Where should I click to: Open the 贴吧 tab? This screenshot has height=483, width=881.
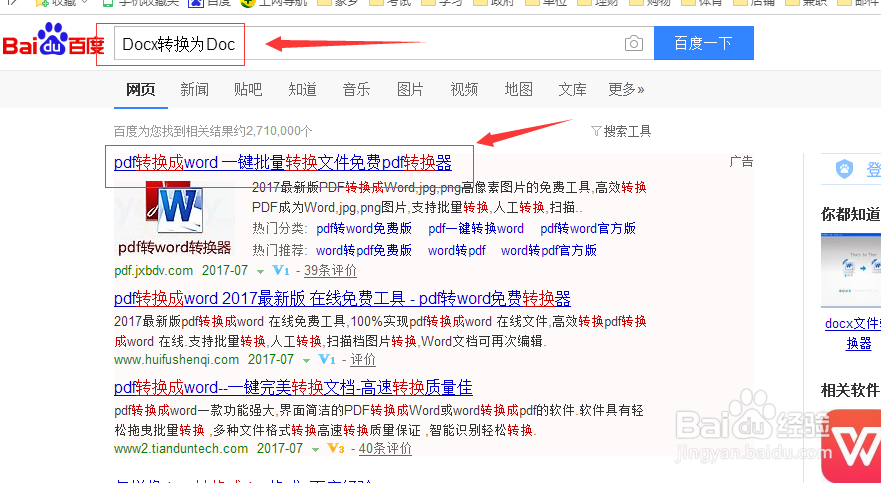pyautogui.click(x=248, y=89)
